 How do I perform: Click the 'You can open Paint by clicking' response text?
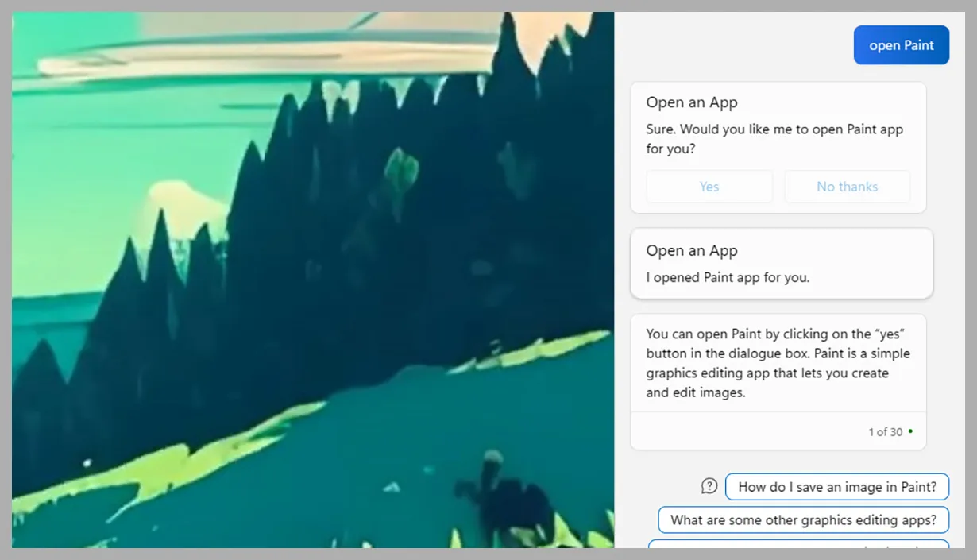tap(778, 363)
